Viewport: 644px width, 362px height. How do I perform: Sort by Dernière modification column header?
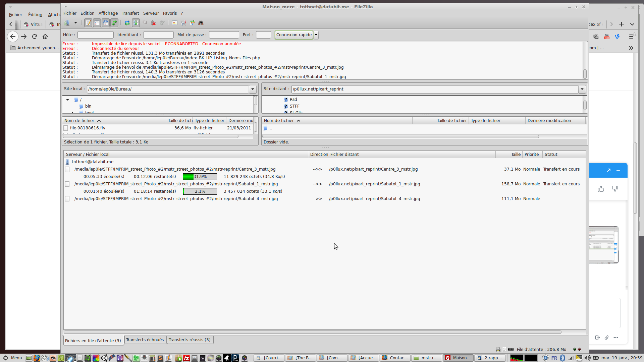(549, 121)
